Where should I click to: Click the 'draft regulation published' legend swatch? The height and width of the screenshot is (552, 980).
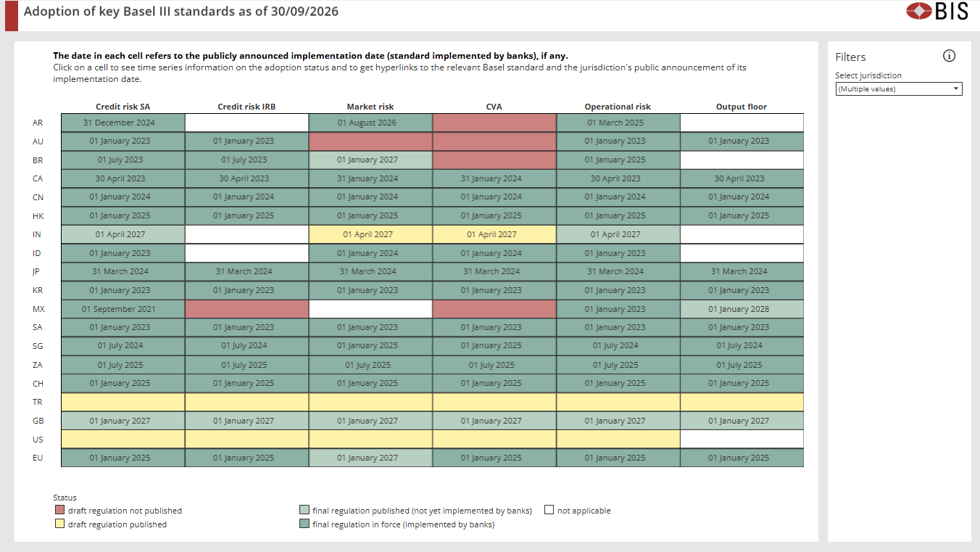tap(58, 524)
